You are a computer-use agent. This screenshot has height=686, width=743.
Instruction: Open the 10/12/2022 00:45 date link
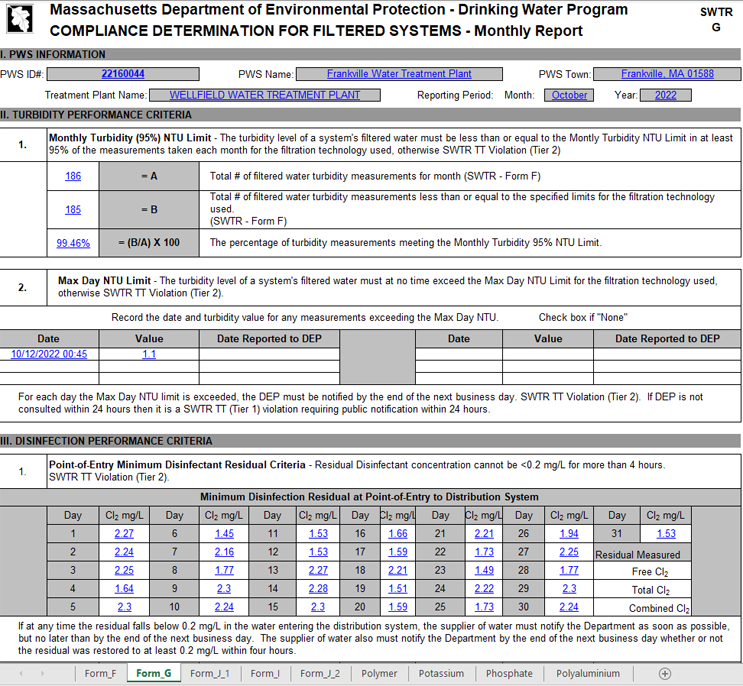(48, 354)
